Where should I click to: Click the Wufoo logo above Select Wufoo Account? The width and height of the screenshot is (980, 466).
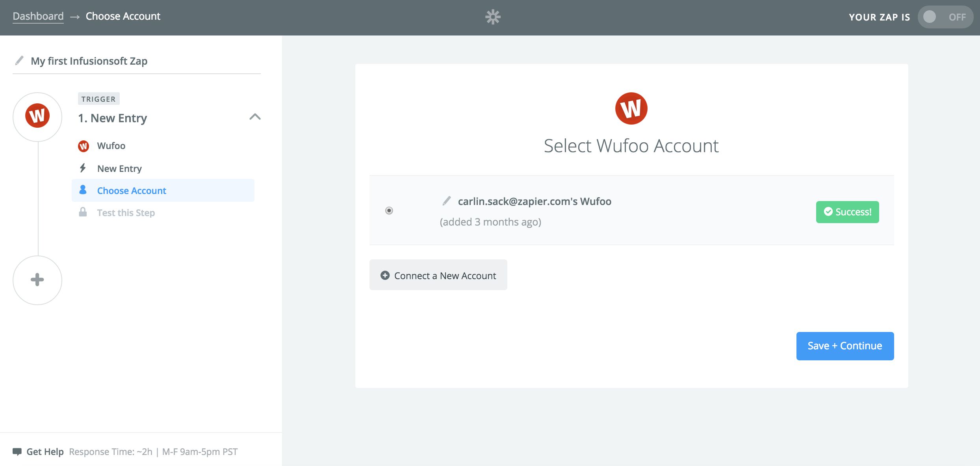coord(631,108)
